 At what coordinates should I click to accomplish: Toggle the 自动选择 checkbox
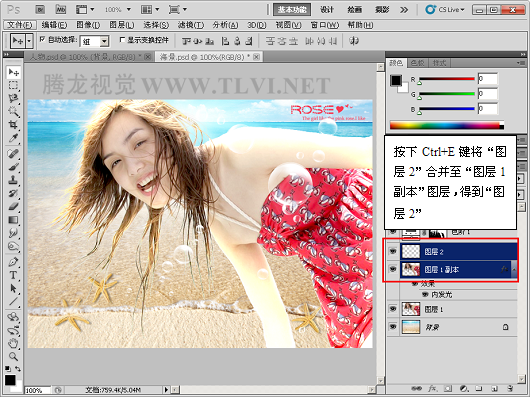click(42, 39)
